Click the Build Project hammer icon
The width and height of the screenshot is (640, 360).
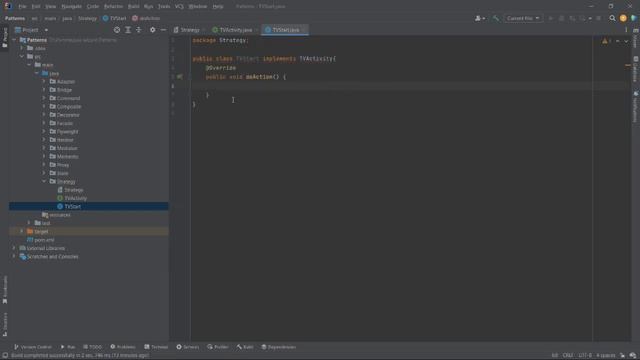(496, 18)
